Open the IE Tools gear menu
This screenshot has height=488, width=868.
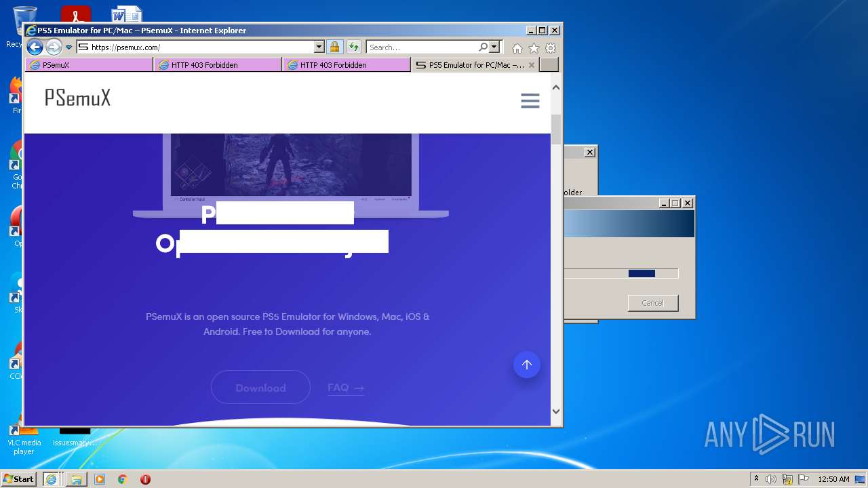(551, 48)
